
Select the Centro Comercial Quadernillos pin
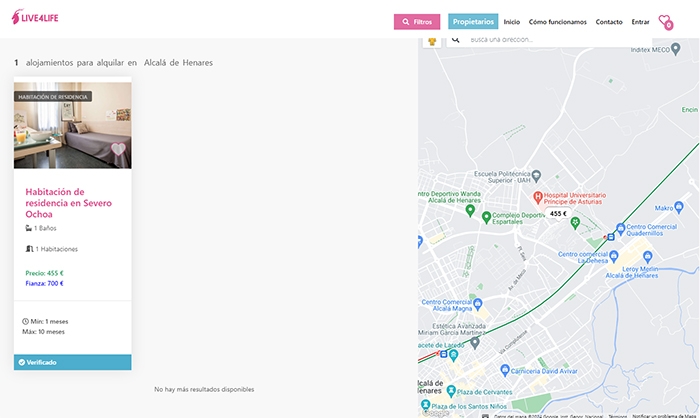tap(621, 229)
